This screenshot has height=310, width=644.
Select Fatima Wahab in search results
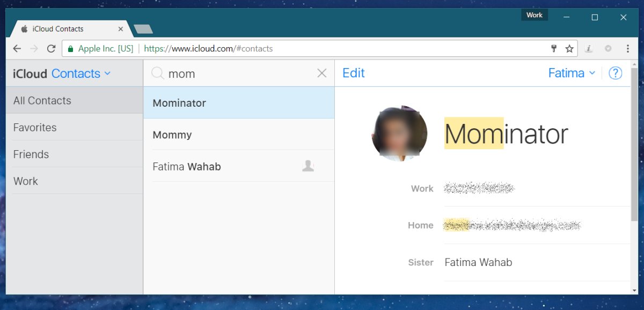(239, 166)
